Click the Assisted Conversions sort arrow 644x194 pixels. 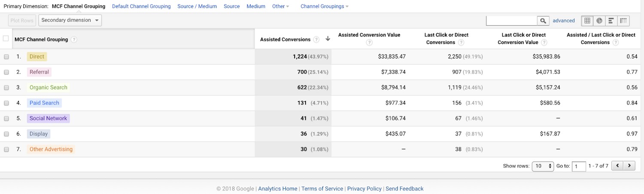click(x=328, y=39)
